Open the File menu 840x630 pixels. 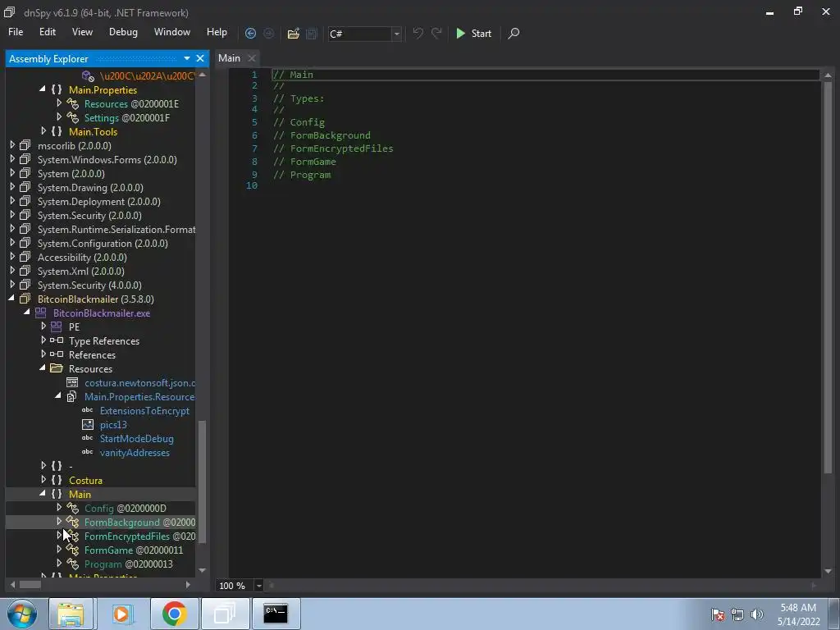(x=16, y=32)
